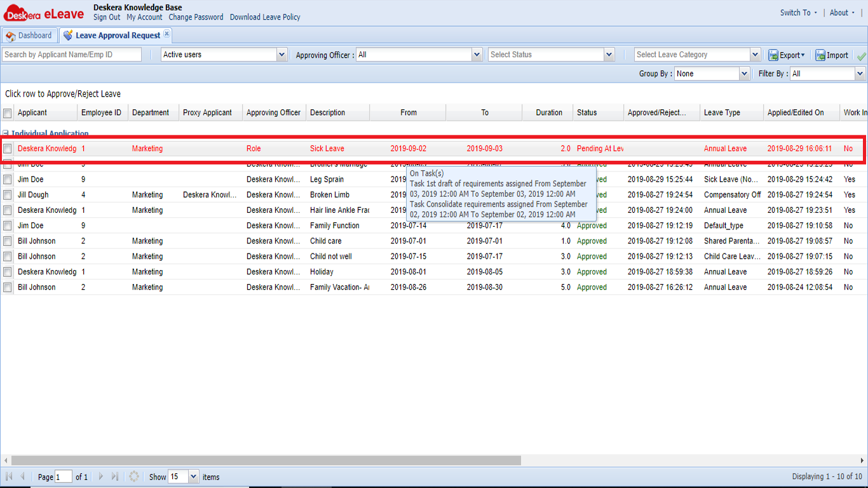Click the Sign Out link
The image size is (868, 488).
pyautogui.click(x=105, y=17)
